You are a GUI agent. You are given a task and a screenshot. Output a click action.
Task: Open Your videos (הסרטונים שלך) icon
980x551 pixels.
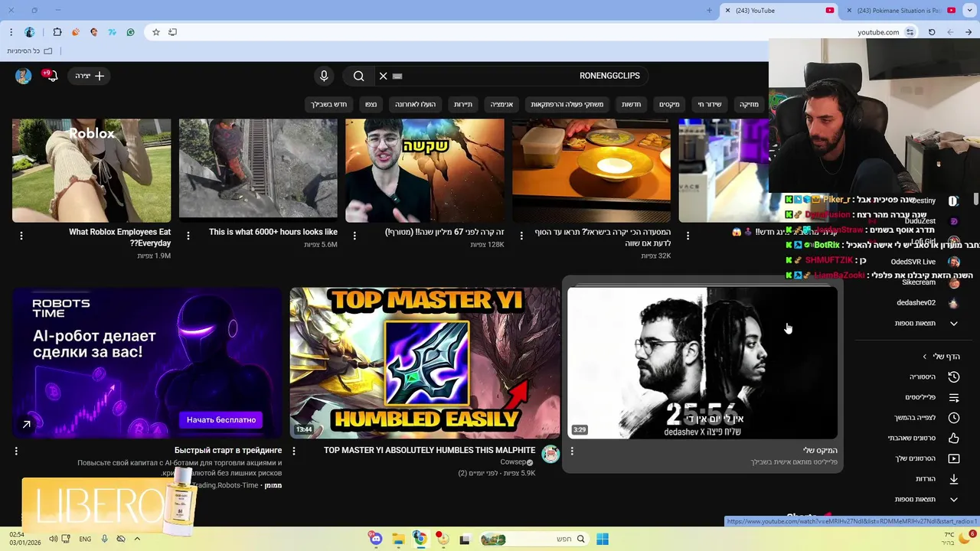coord(954,458)
